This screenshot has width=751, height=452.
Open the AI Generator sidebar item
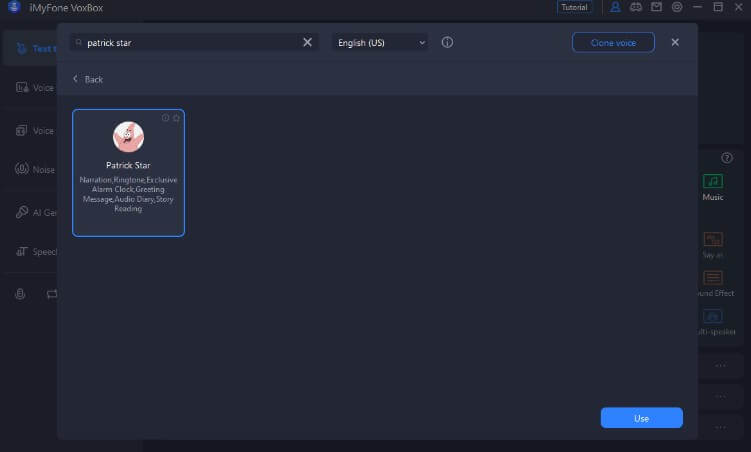click(x=34, y=212)
